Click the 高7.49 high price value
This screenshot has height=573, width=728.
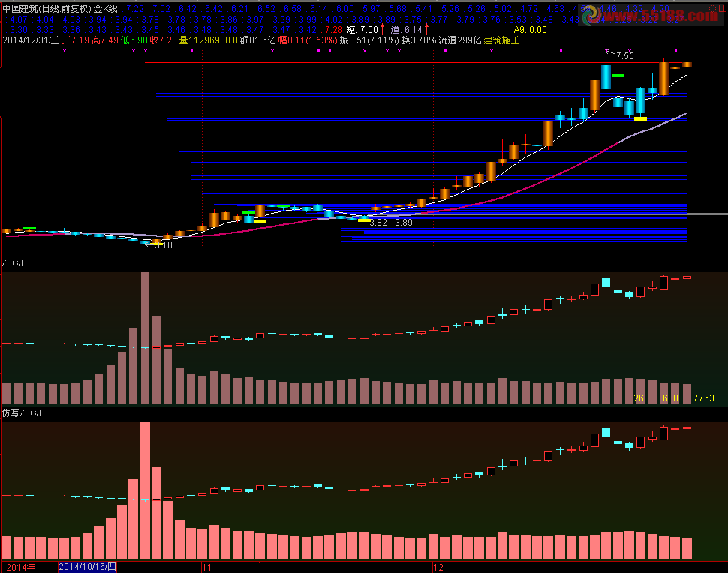[x=105, y=40]
